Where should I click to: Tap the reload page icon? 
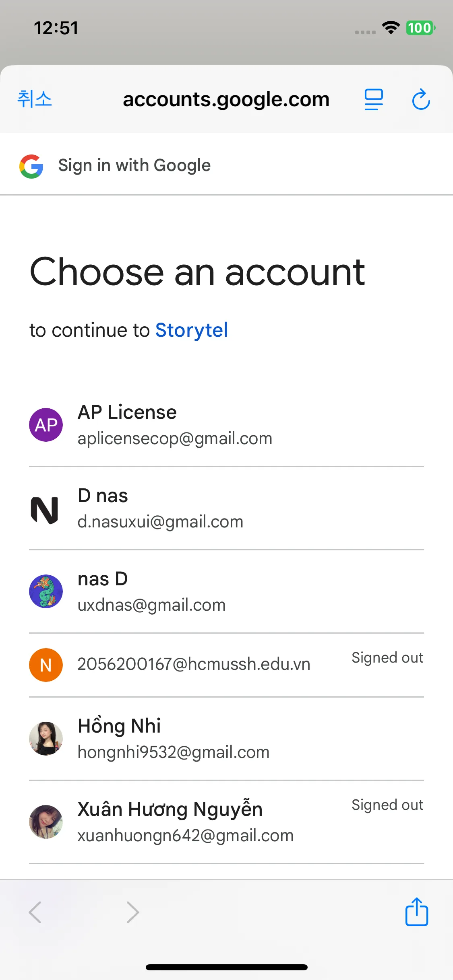pos(421,99)
